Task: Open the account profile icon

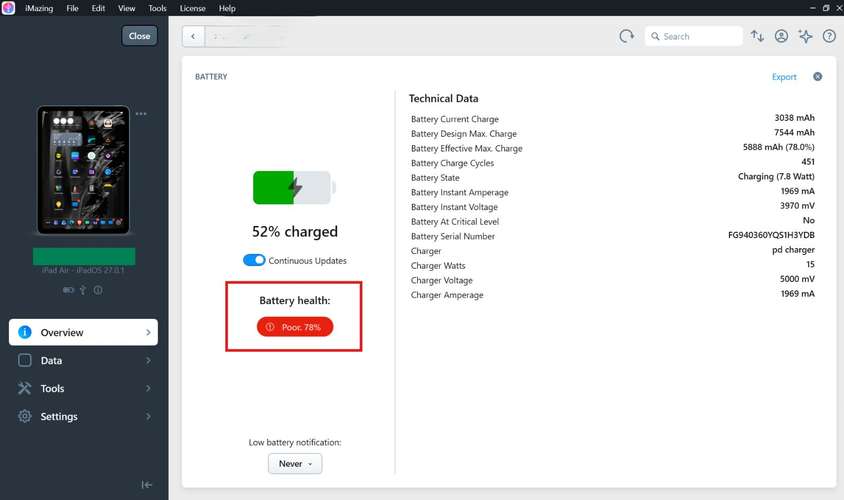Action: [x=781, y=36]
